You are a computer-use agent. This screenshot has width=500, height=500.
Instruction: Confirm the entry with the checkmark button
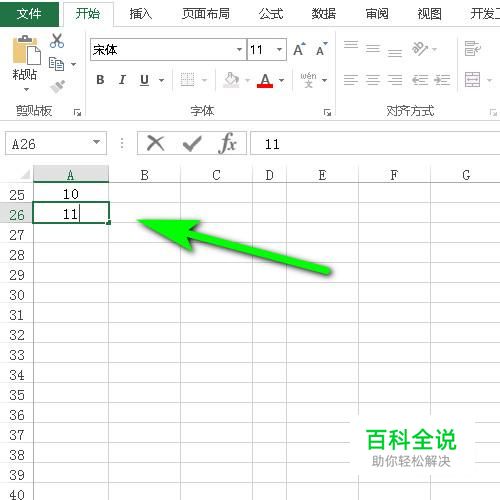coord(192,144)
